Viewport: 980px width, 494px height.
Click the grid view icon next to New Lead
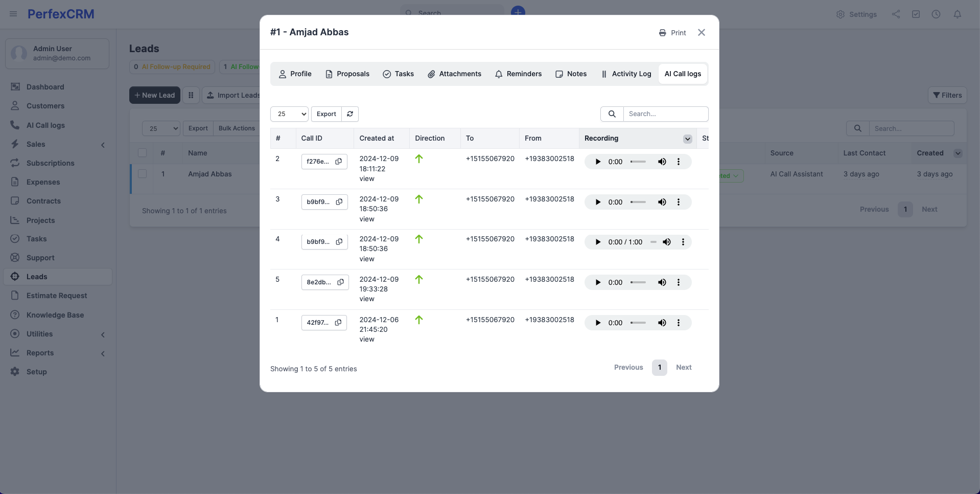point(191,95)
